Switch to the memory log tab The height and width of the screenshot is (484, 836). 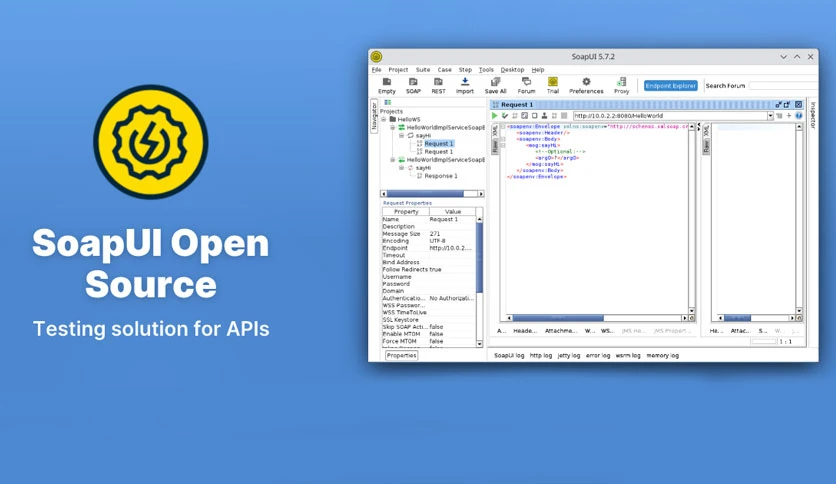(x=663, y=356)
